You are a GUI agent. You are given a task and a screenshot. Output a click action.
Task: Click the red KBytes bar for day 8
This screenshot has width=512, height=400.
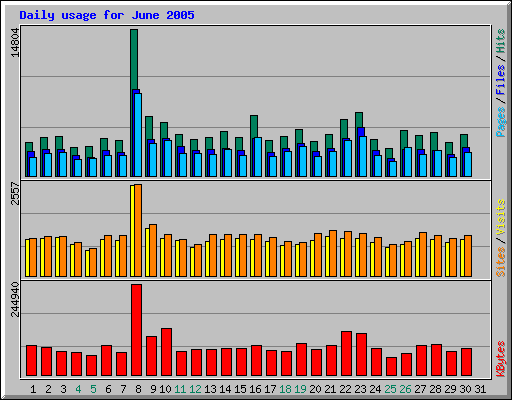(x=136, y=330)
